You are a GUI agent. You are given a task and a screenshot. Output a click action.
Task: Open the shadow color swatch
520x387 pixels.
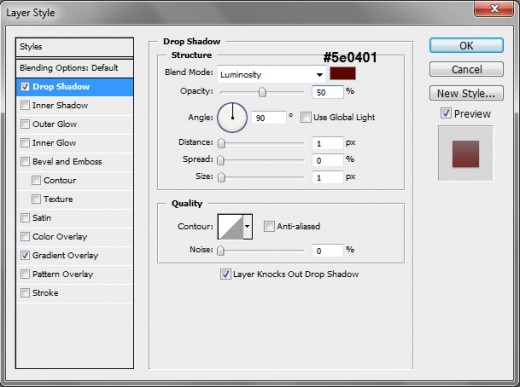[343, 73]
